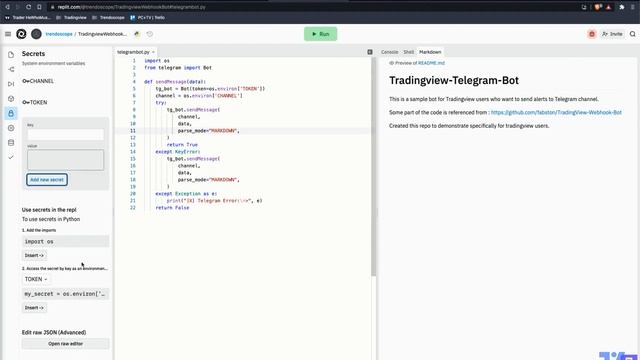Viewport: 640px width, 360px height.
Task: Insert the import os snippet
Action: point(34,256)
